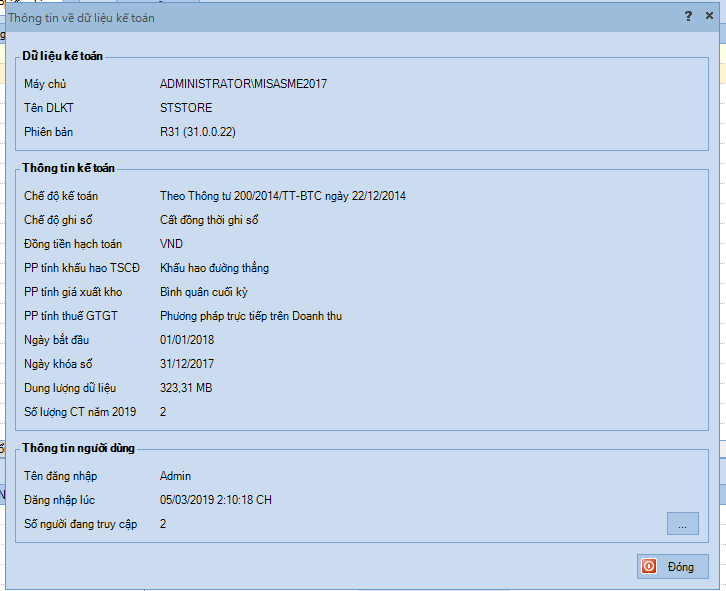Click the Thông tin người dùng group header
This screenshot has height=591, width=726.
click(x=79, y=448)
